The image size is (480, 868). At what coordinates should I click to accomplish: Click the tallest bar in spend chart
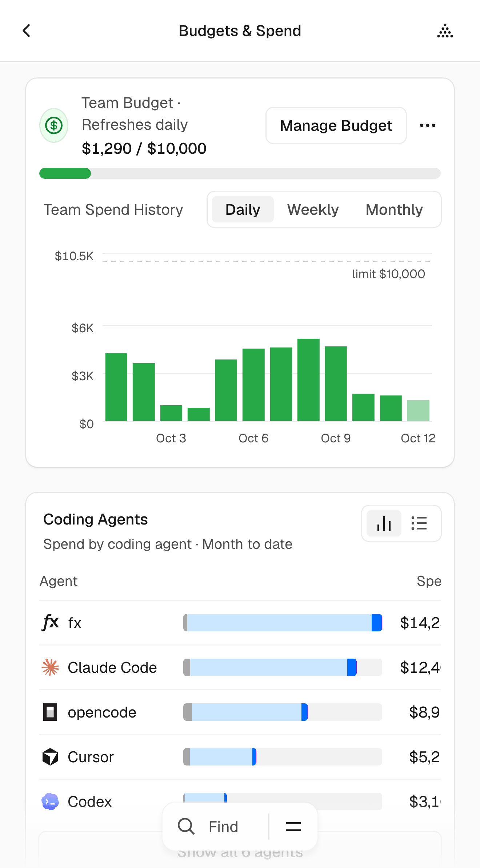308,380
